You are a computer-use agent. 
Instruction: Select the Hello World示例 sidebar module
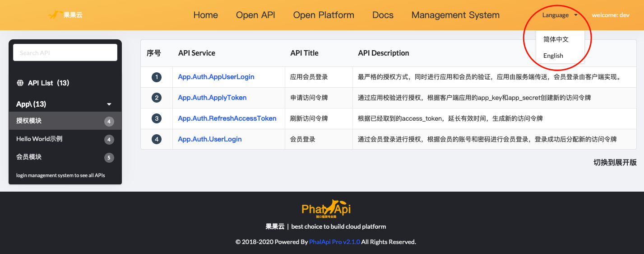click(39, 139)
